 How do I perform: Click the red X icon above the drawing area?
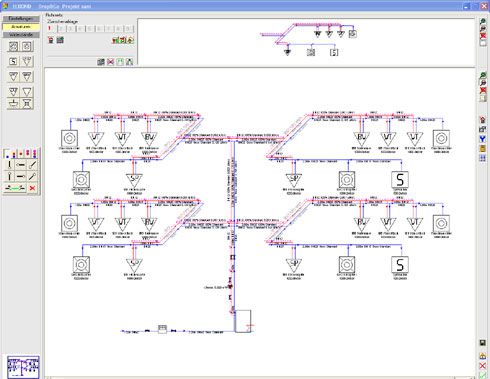[x=110, y=62]
